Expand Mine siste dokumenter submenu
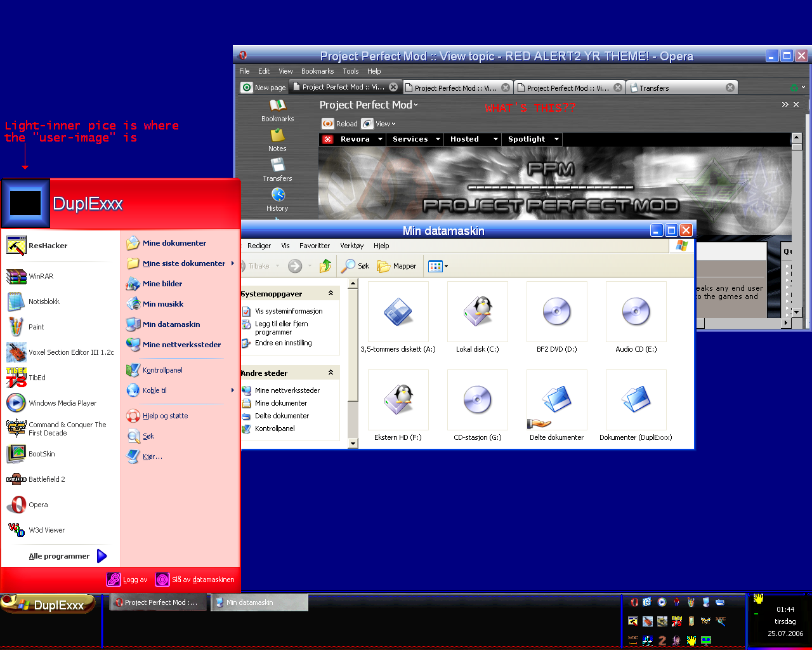The image size is (812, 650). point(180,263)
